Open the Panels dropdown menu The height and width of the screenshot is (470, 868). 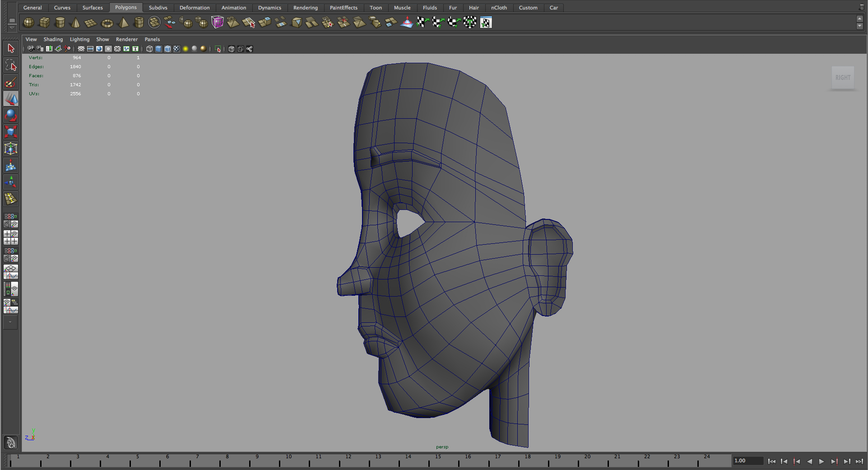click(152, 39)
